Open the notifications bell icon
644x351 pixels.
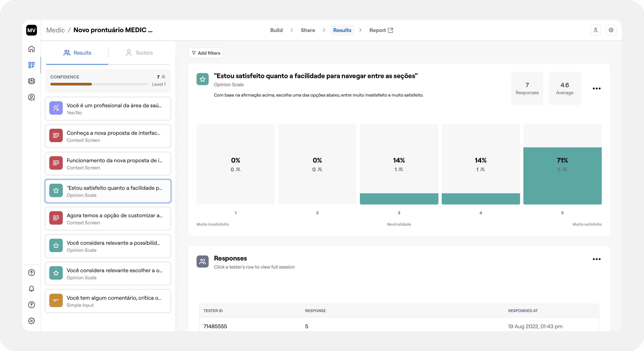(32, 288)
